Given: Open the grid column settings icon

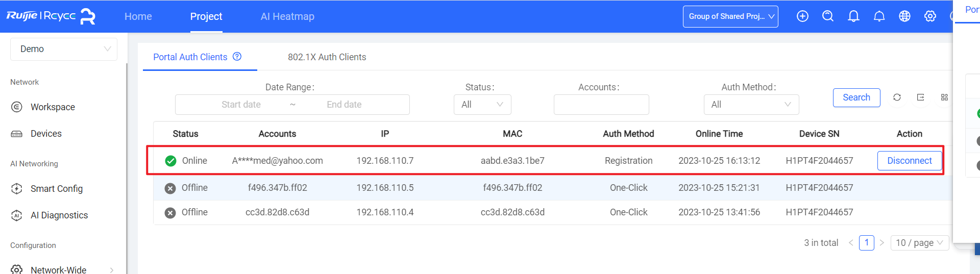Looking at the screenshot, I should pyautogui.click(x=944, y=97).
